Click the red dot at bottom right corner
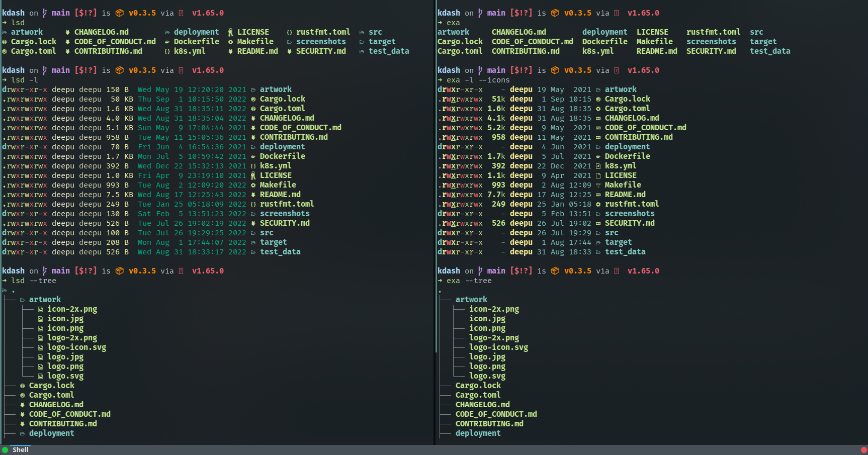Image resolution: width=868 pixels, height=455 pixels. pyautogui.click(x=864, y=450)
